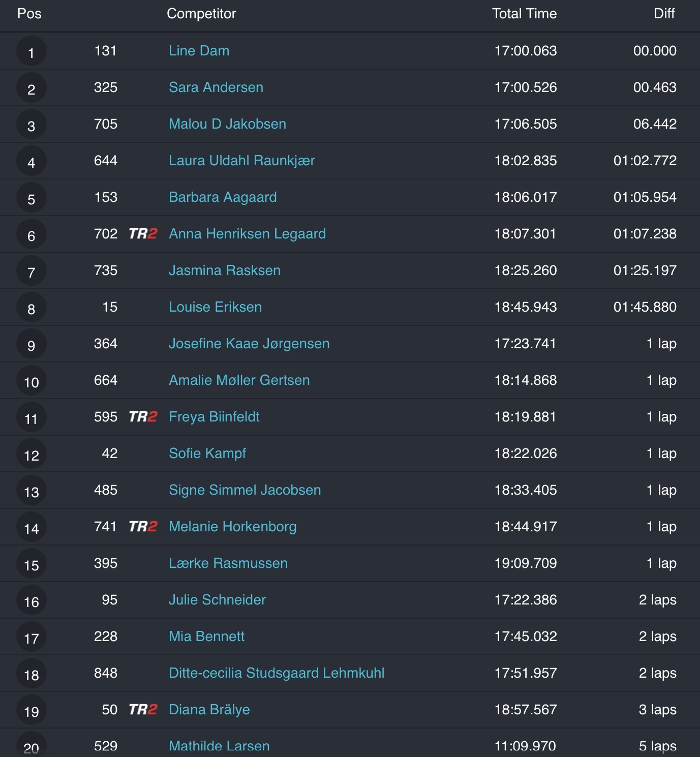Click the Pos column header
This screenshot has height=757, width=700.
point(29,14)
